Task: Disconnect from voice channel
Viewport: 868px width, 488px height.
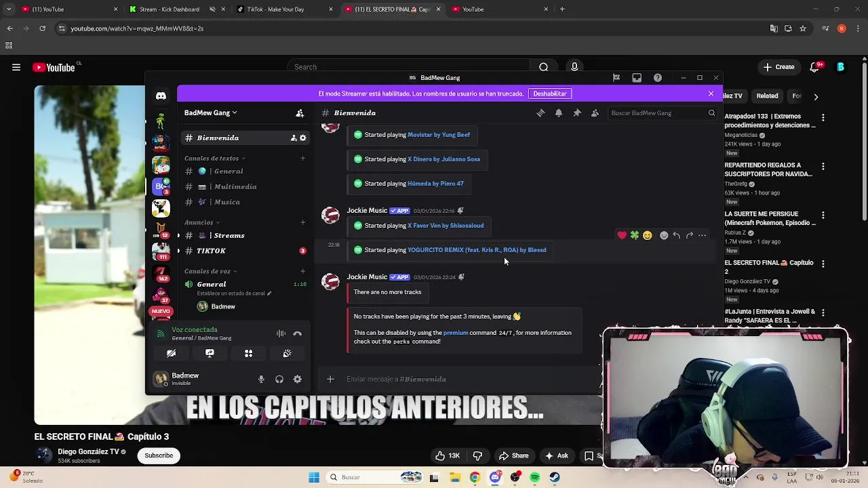Action: 297,333
